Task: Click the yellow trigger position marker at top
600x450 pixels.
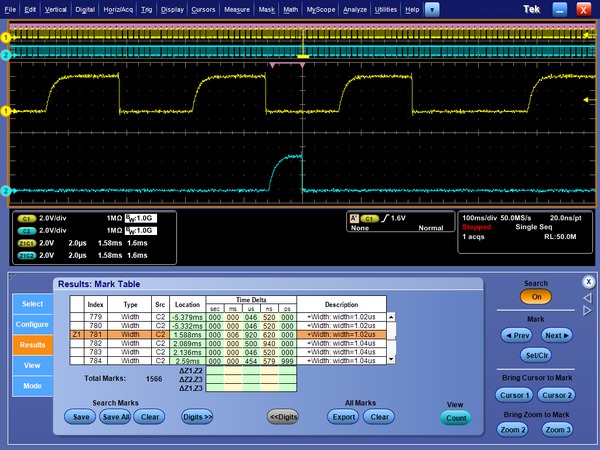Action: coord(303,57)
